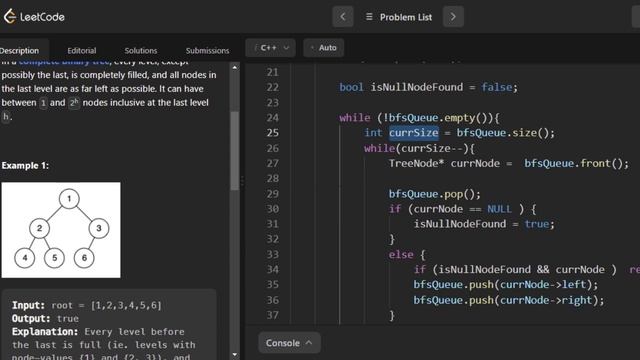640x360 pixels.
Task: Click 'isNullNodeFound = false' on line 22
Action: pyautogui.click(x=441, y=87)
